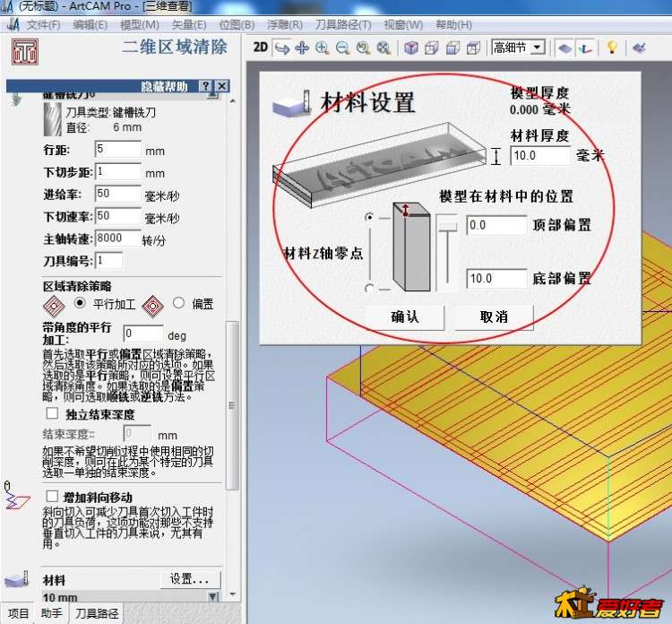This screenshot has width=672, height=624.
Task: Click the rightmost toolbar object icon
Action: coord(639,48)
